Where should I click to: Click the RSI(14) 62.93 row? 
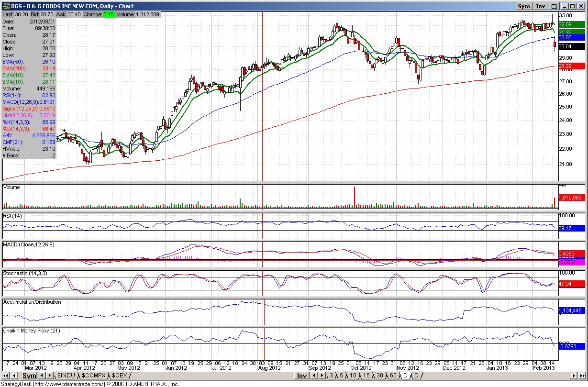(29, 95)
